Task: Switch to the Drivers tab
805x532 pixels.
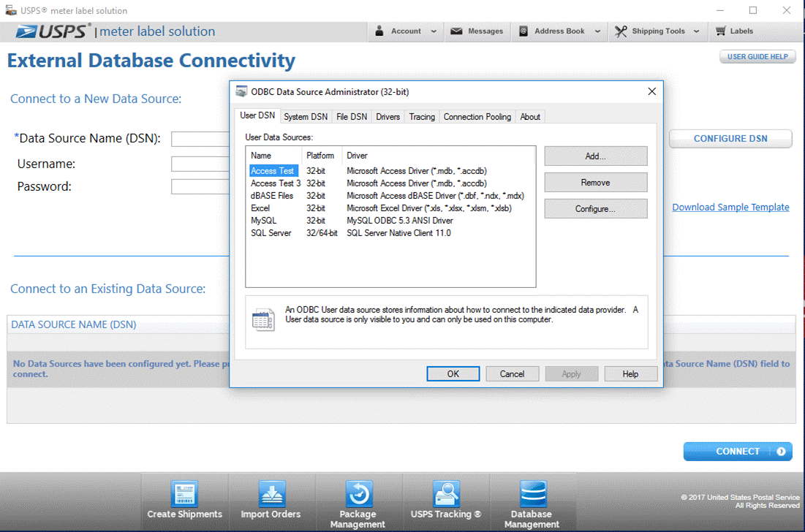Action: pos(388,117)
